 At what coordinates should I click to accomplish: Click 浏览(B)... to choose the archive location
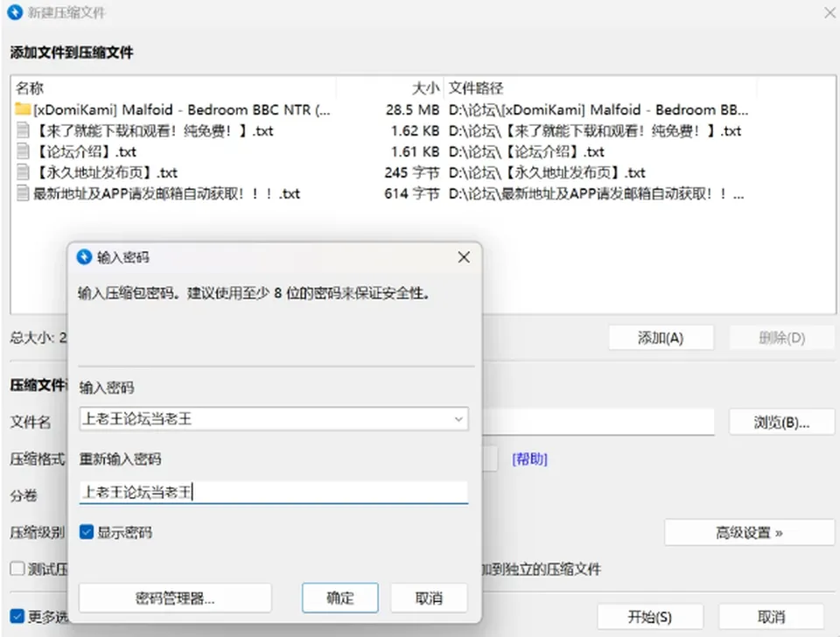coord(781,422)
